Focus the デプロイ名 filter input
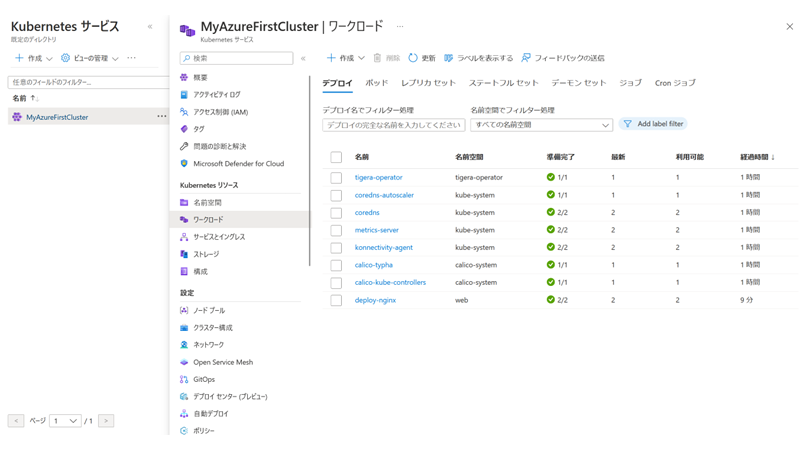The width and height of the screenshot is (800, 450). point(393,125)
